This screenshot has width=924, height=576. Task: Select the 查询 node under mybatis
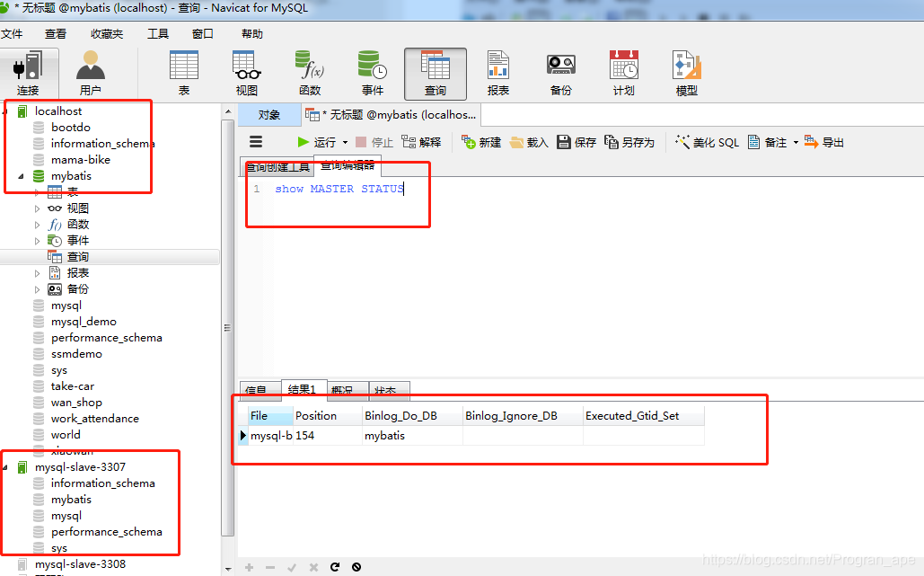[x=78, y=256]
